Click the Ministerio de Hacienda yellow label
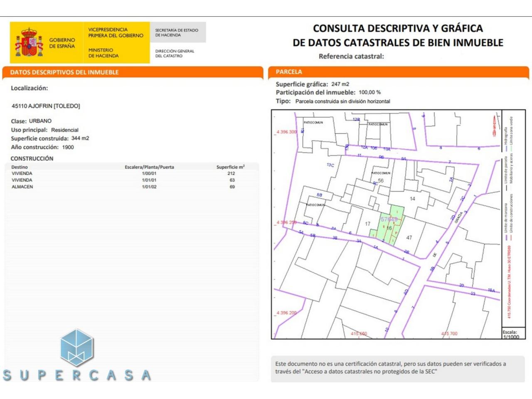Viewport: 532px width, 399px height. pos(103,53)
